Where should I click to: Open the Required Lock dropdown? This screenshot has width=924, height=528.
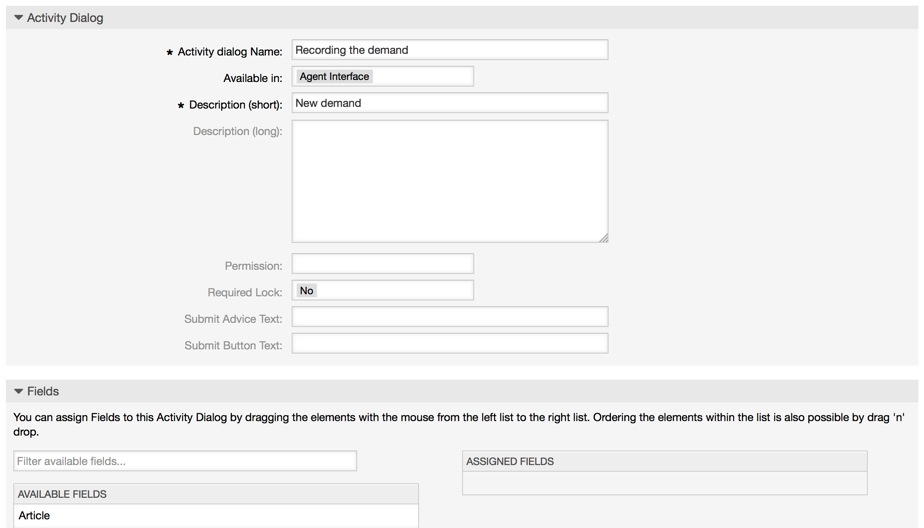click(382, 291)
